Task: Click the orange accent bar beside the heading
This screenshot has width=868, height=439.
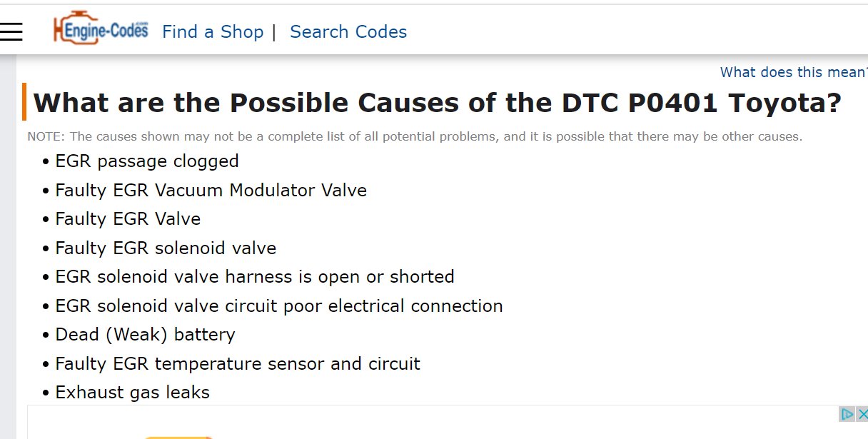Action: point(26,101)
